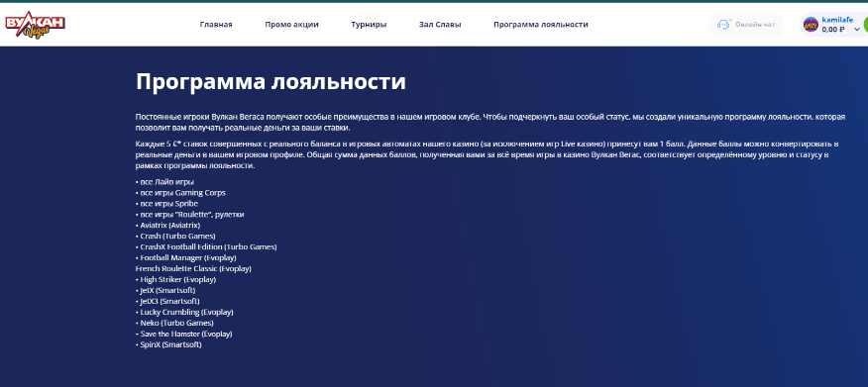868x387 pixels.
Task: Open the Онлайн чат support button
Action: tap(746, 25)
